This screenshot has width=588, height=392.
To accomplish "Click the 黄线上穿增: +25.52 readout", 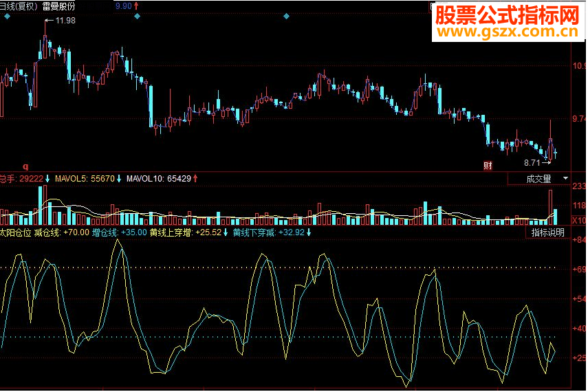I will (x=186, y=232).
